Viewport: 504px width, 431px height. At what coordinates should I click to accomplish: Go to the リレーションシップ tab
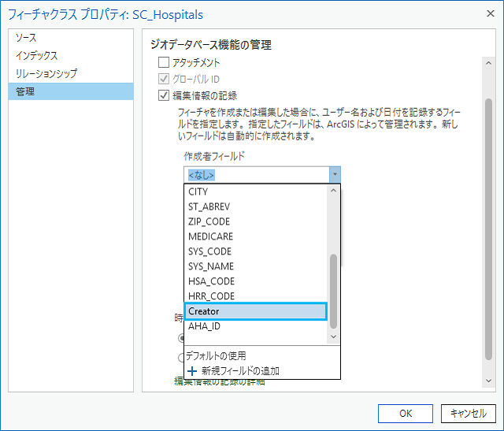46,74
